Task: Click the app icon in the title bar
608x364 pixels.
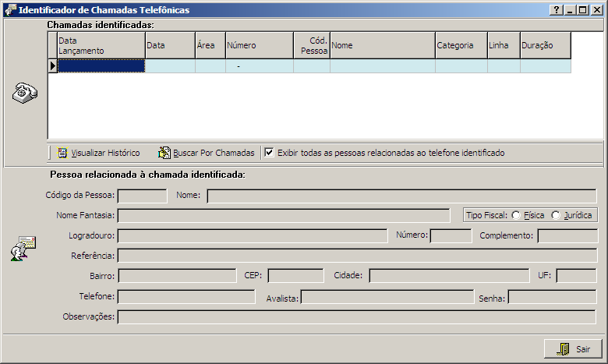Action: coord(10,10)
